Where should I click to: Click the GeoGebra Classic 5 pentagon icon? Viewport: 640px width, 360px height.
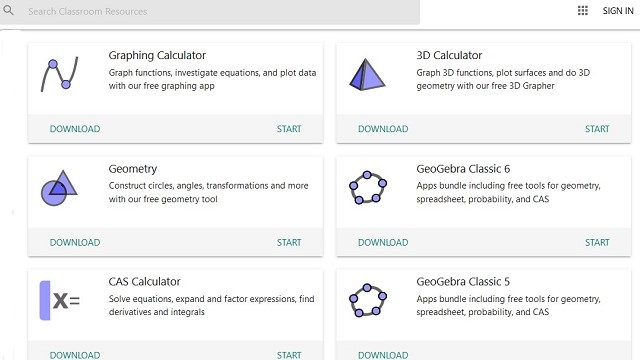coord(368,300)
